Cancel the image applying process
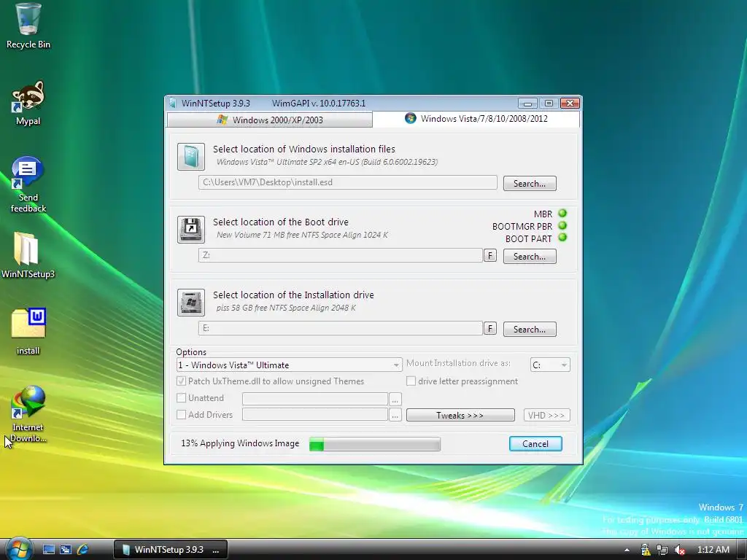 (535, 444)
